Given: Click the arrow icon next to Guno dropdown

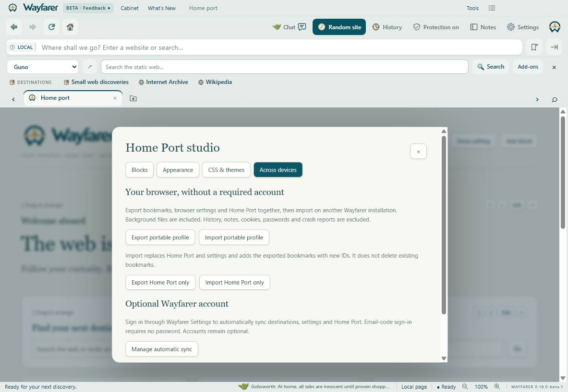Looking at the screenshot, I should coord(90,67).
